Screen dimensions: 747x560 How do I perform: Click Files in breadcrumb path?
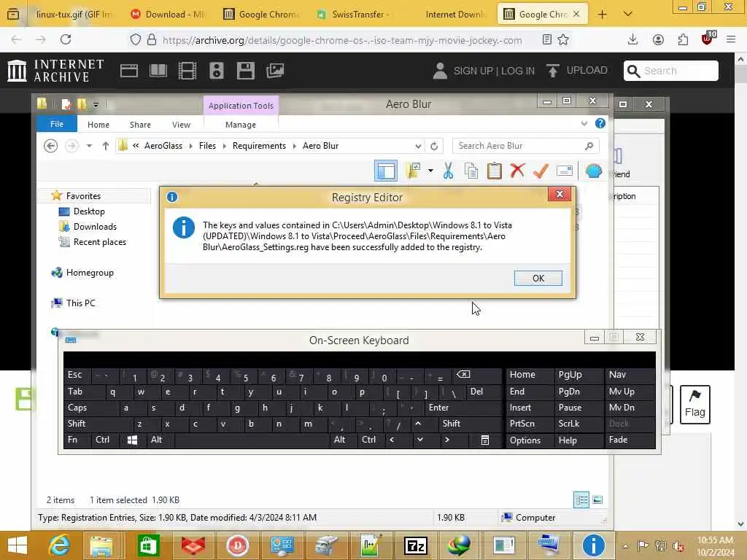click(x=207, y=146)
